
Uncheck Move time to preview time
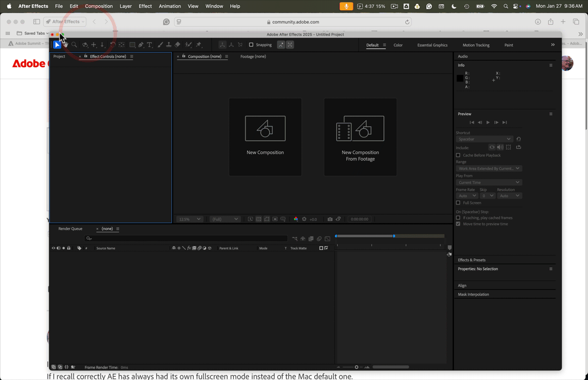[x=458, y=224]
